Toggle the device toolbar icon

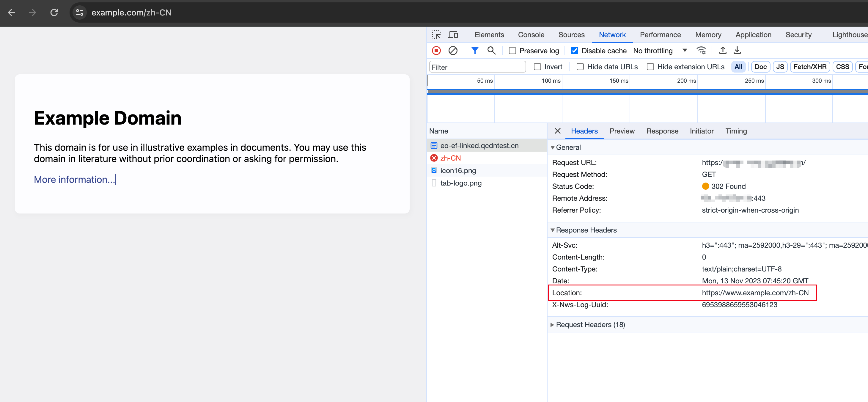click(x=453, y=35)
